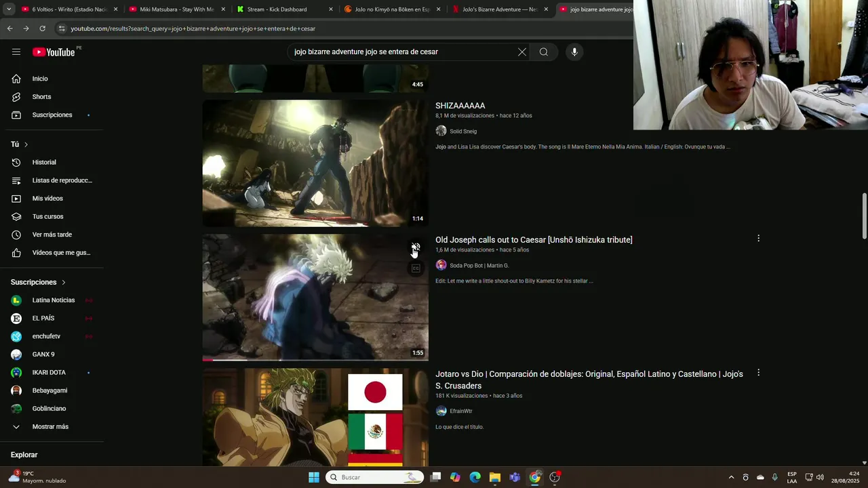Open the Windows Start button
The width and height of the screenshot is (868, 488).
(x=314, y=477)
